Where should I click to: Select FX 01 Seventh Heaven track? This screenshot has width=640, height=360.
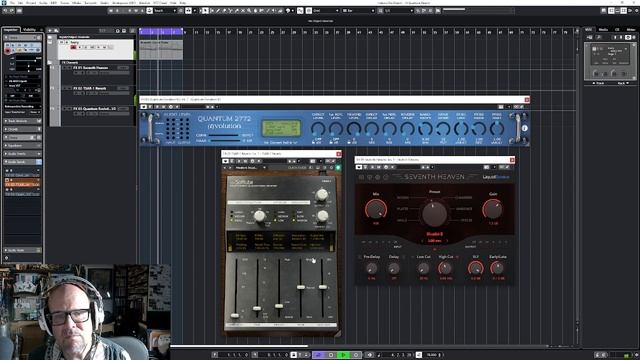91,68
